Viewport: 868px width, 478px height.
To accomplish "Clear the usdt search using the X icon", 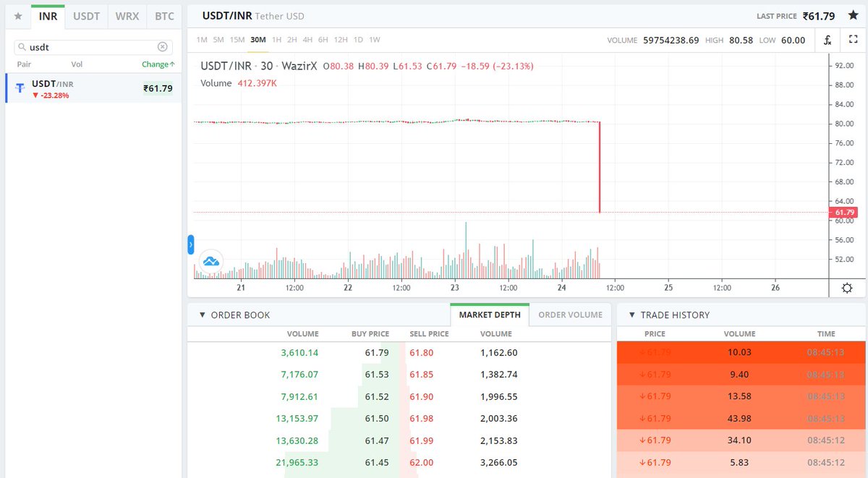I will pos(163,46).
